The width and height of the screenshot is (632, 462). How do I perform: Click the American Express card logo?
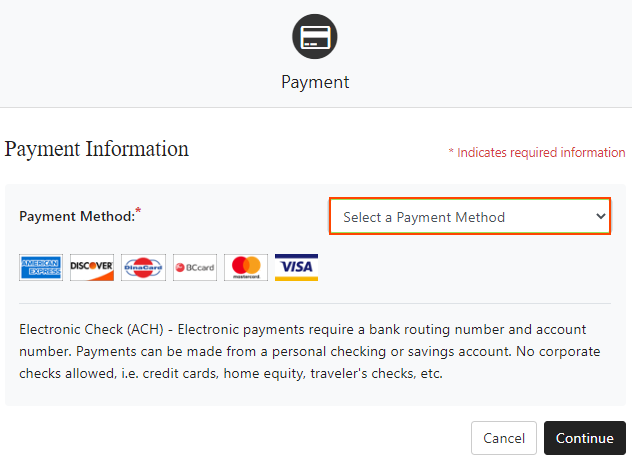pyautogui.click(x=41, y=267)
